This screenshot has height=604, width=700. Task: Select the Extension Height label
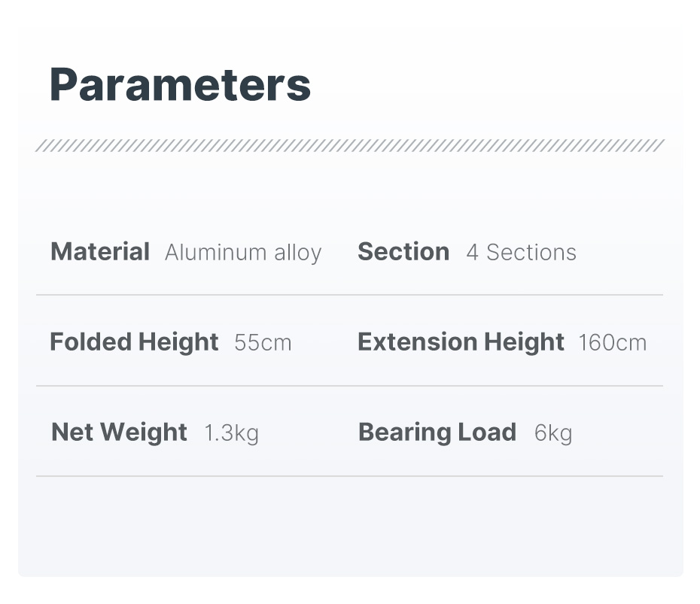point(461,342)
